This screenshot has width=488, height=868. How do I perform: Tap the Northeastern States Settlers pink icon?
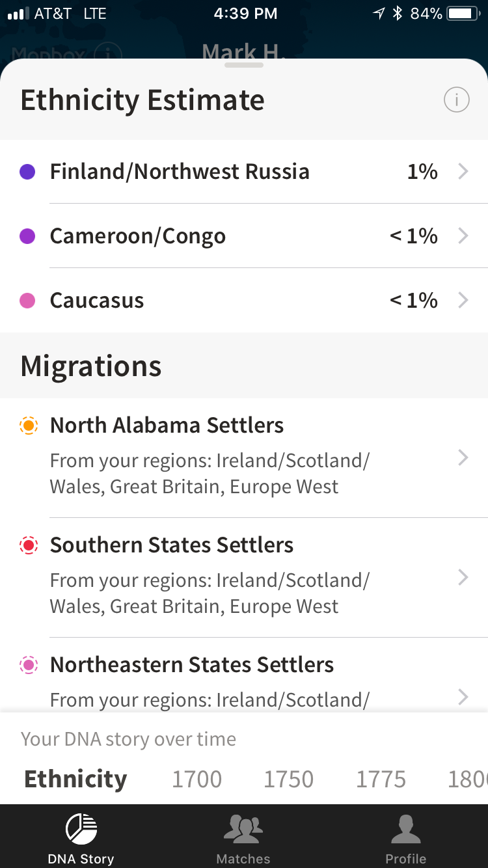pyautogui.click(x=29, y=665)
